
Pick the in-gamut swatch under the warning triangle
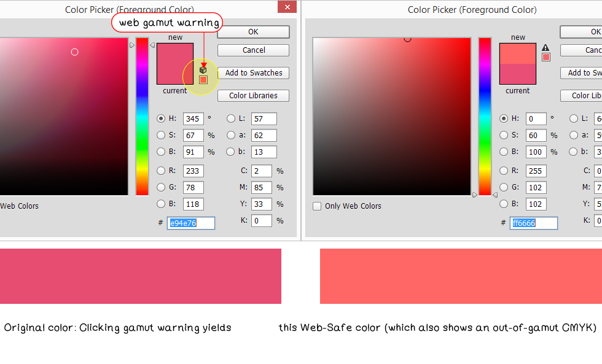(546, 57)
